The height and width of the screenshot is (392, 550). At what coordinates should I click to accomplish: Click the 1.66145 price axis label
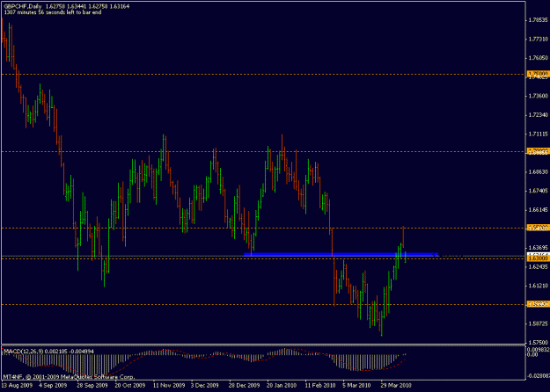[538, 210]
